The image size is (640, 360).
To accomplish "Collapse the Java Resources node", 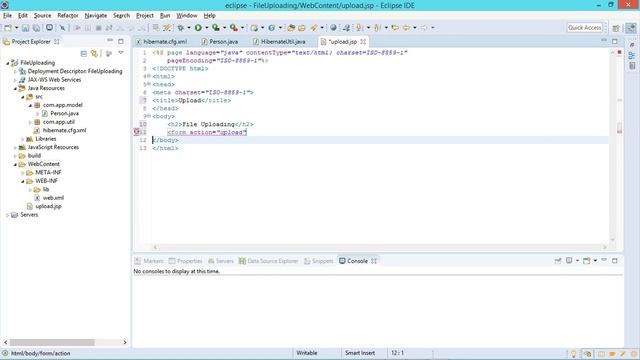I will (x=15, y=88).
